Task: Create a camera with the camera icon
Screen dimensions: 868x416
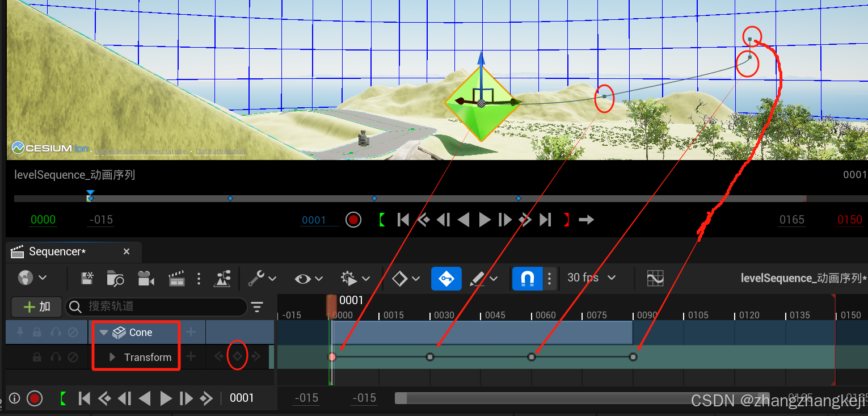Action: coord(146,278)
